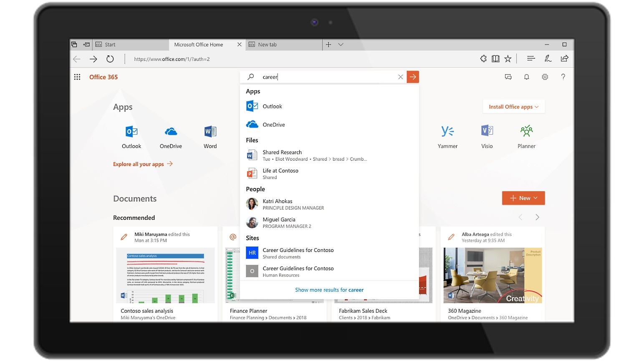Open tabs you've set aside icon
This screenshot has height=362, width=644.
(x=74, y=44)
